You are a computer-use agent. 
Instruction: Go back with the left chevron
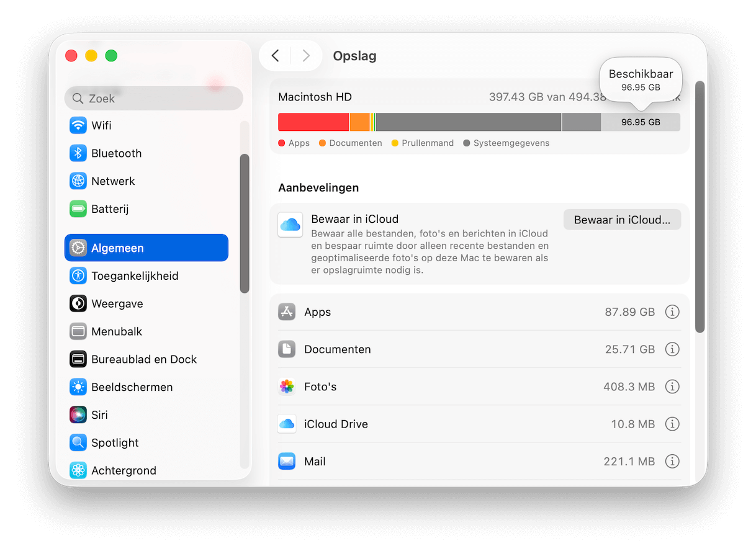[x=276, y=56]
